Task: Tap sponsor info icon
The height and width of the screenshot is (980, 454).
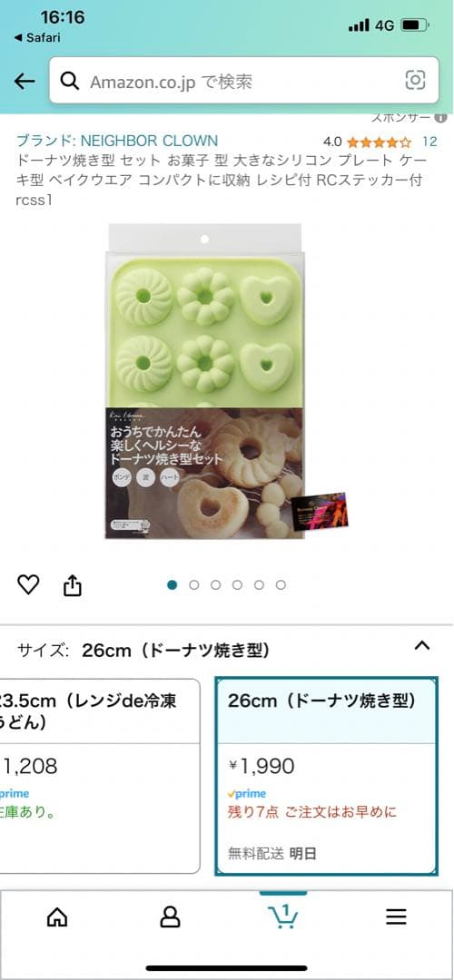Action: pyautogui.click(x=441, y=117)
